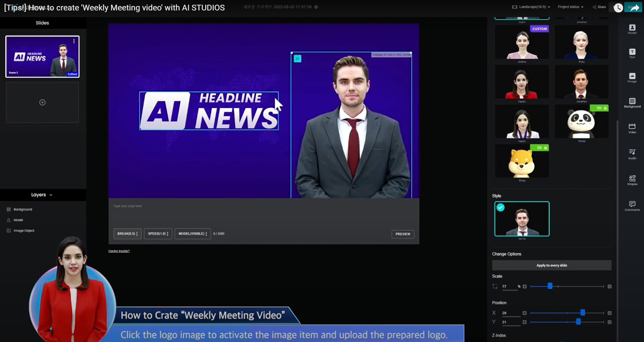Click the YouTube share arrow icon

(635, 7)
